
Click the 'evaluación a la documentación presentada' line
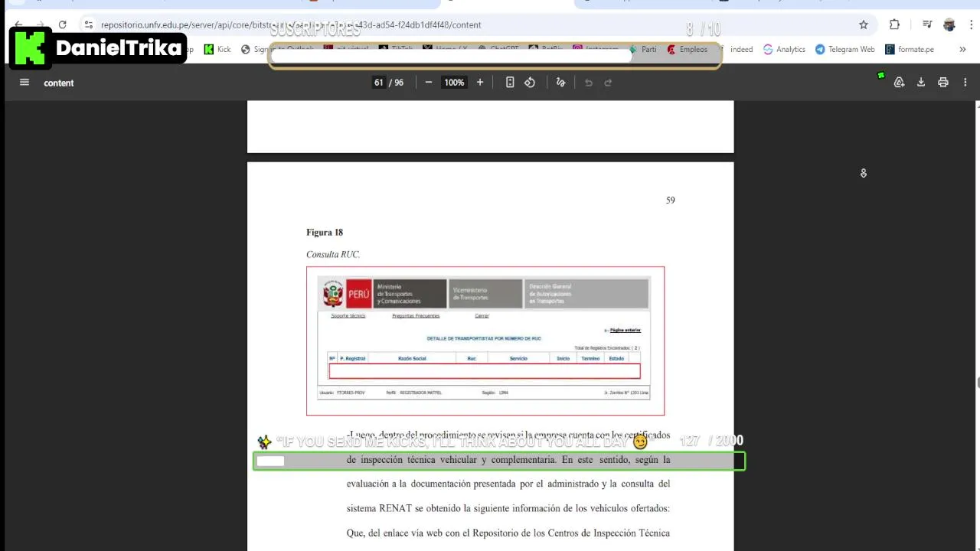(x=508, y=484)
